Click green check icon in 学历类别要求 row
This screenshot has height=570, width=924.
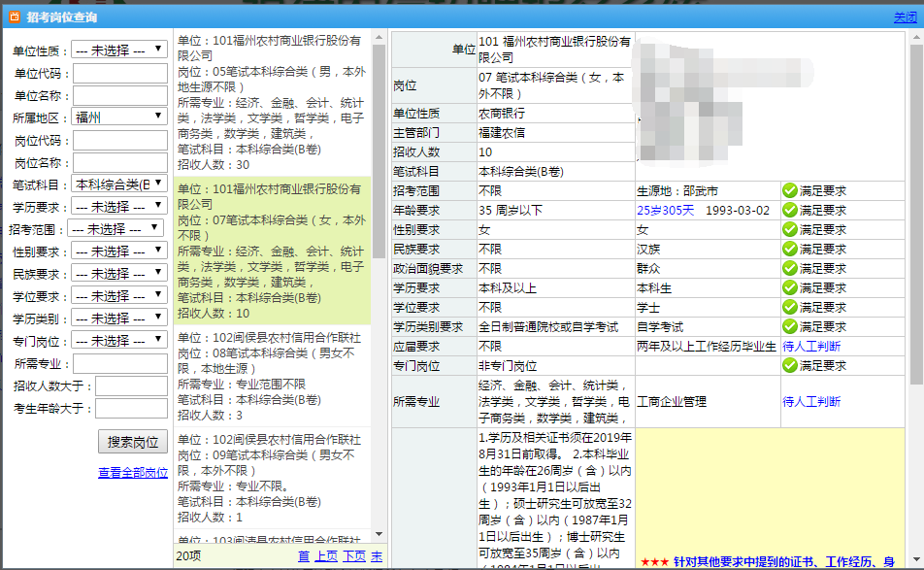click(790, 327)
